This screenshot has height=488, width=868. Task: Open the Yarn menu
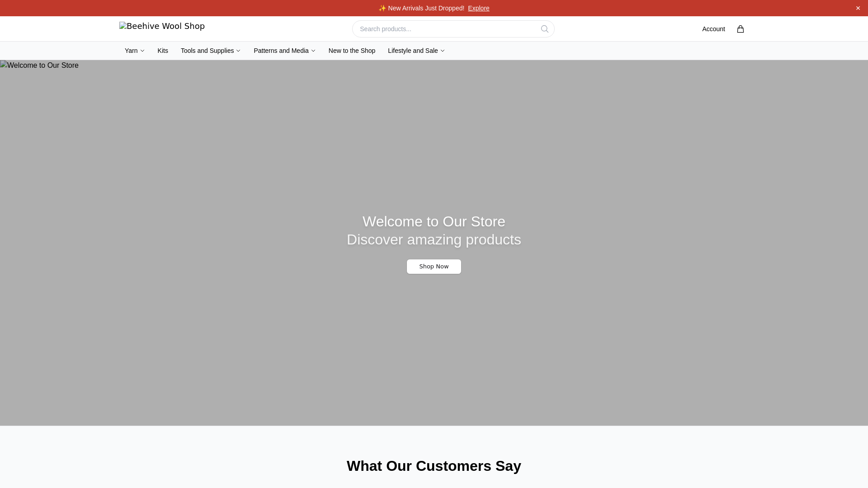coord(131,51)
